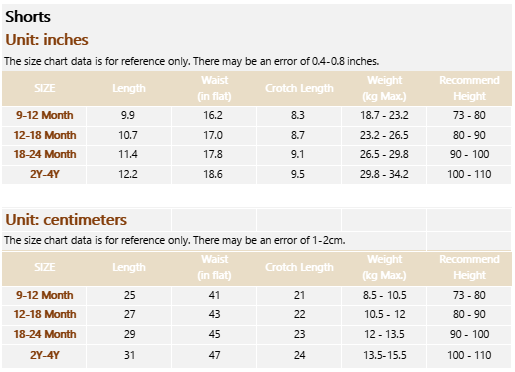
Task: Click the Weight (kg Max.) header in the inches table
Action: tap(384, 88)
